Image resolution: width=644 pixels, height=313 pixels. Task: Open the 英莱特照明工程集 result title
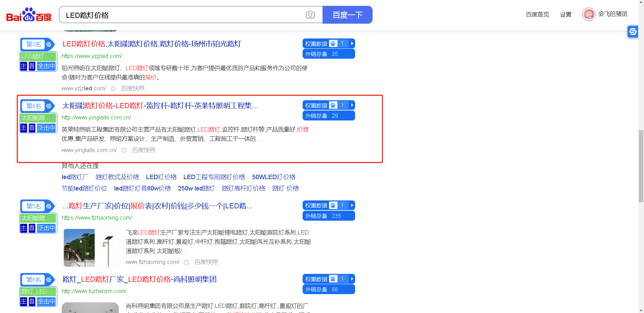click(x=160, y=106)
